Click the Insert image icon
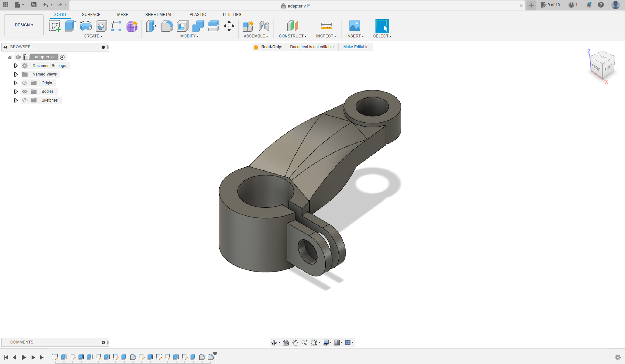Viewport: 625px width, 364px height. (x=355, y=26)
